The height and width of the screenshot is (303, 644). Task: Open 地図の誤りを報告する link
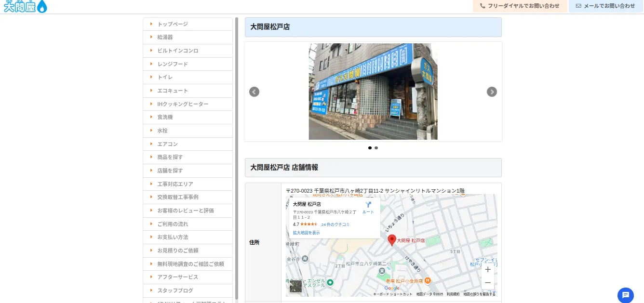click(x=479, y=294)
